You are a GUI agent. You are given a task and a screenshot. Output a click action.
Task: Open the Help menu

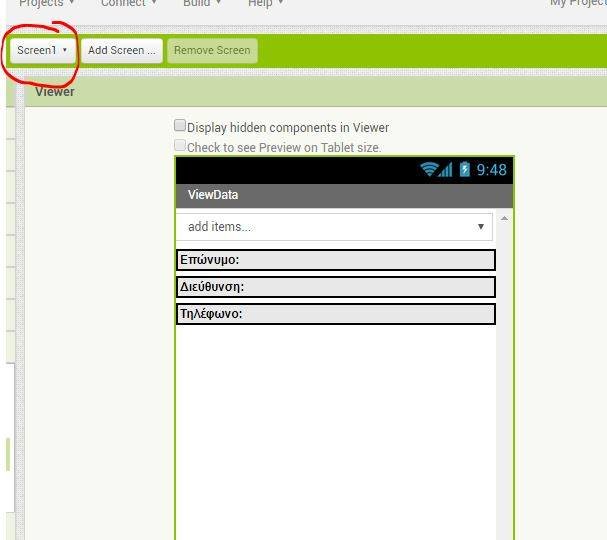(265, 3)
